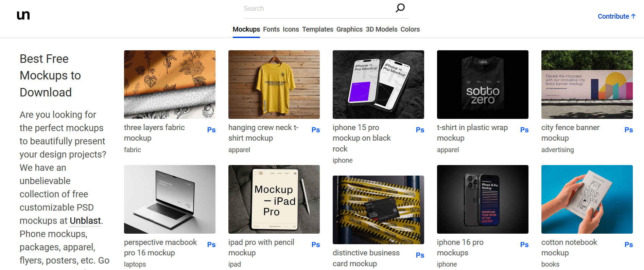This screenshot has width=644, height=270.
Task: Click the magnifying glass search icon
Action: (x=400, y=8)
